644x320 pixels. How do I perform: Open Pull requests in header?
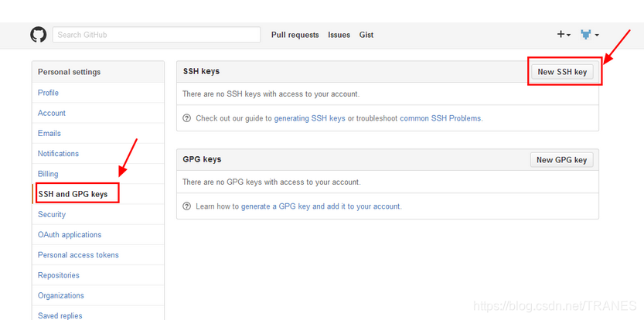[295, 35]
